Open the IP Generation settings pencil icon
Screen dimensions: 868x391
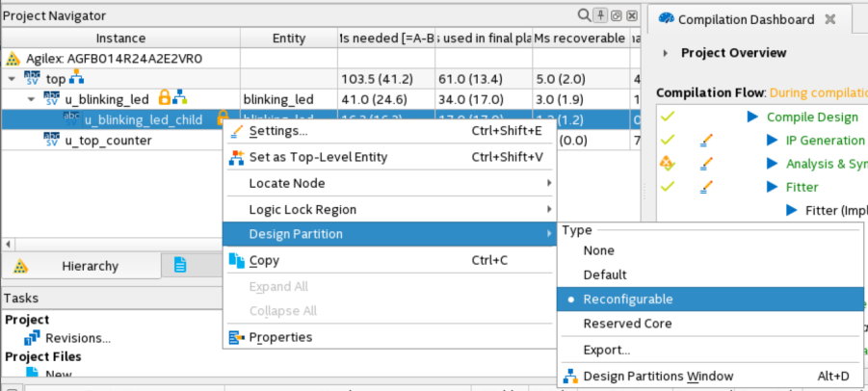tap(706, 141)
